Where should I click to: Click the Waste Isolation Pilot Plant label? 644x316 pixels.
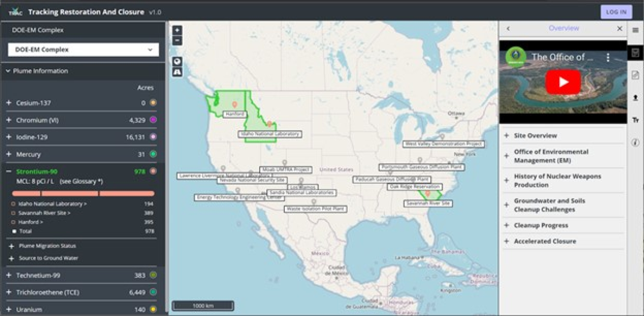[x=315, y=209]
